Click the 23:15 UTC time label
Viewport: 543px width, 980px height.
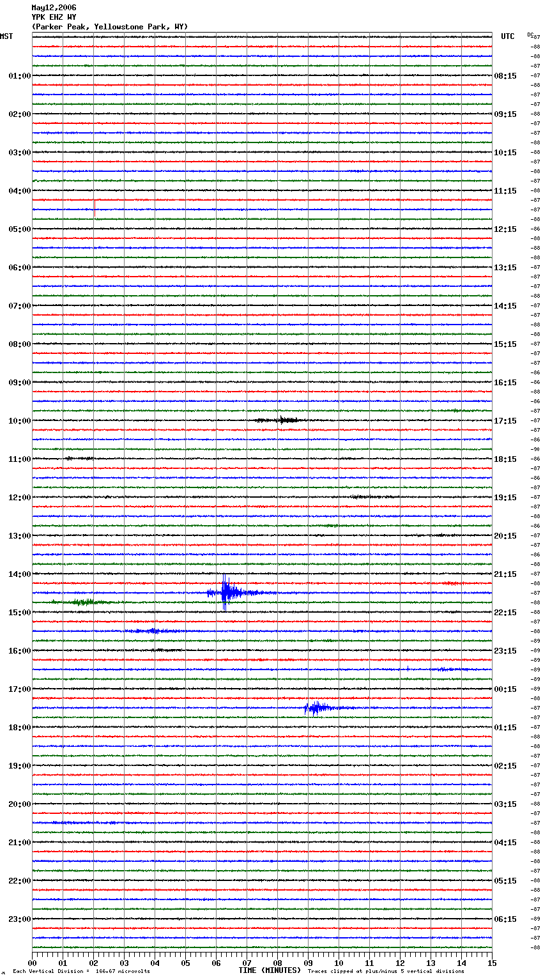[505, 651]
